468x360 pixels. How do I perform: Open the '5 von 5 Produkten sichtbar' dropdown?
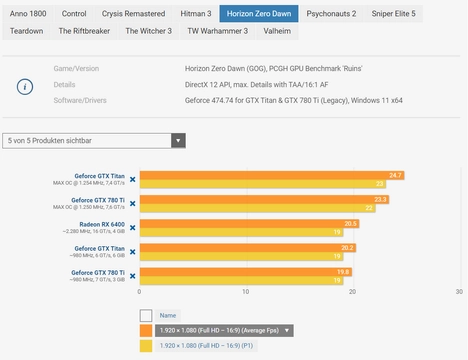click(94, 141)
